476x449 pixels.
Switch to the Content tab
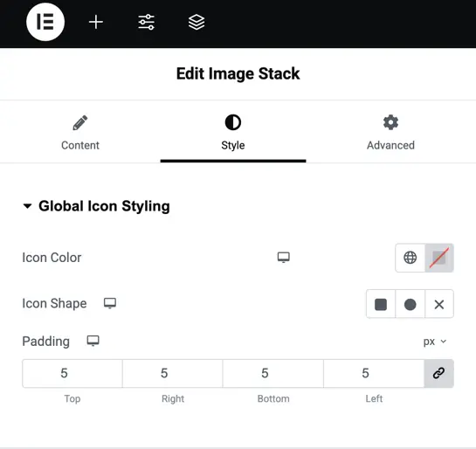[80, 133]
